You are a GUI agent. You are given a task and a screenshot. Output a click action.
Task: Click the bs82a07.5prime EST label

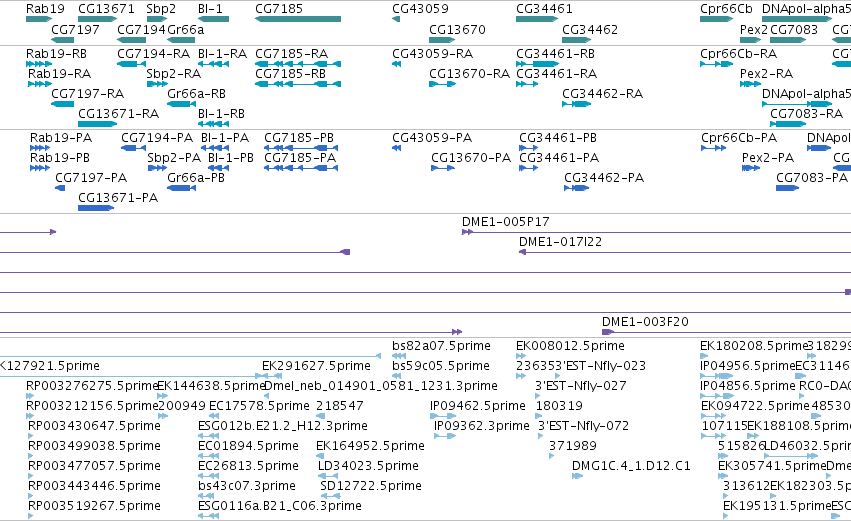(441, 346)
